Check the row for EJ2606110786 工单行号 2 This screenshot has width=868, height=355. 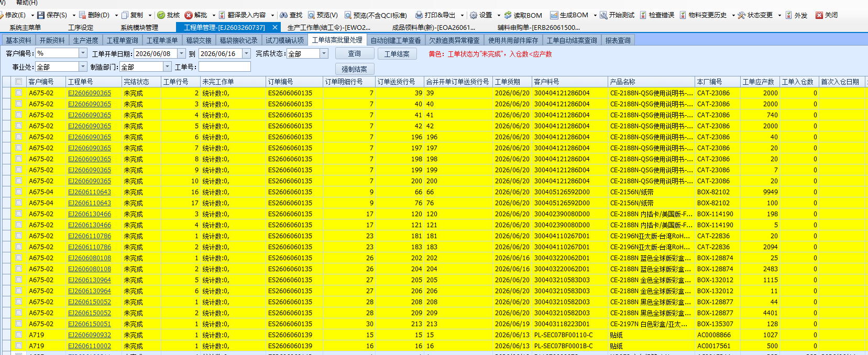[x=19, y=247]
